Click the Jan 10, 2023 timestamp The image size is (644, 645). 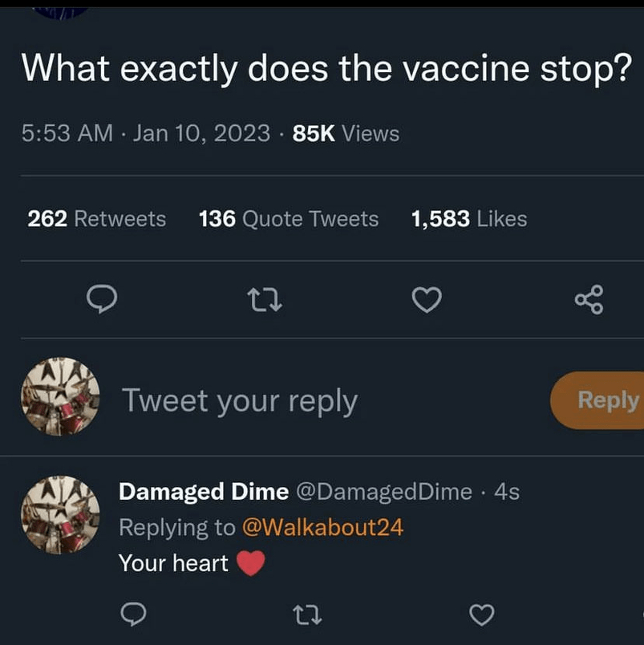200,133
